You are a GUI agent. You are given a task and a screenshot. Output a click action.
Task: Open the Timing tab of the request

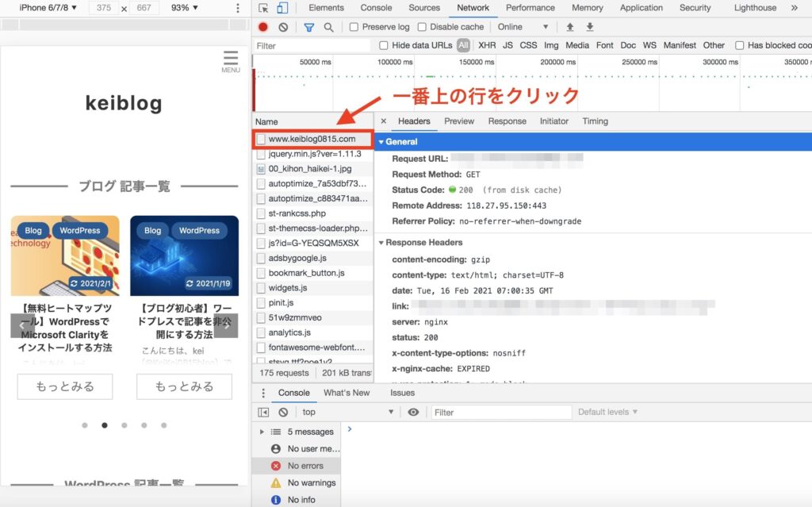(x=595, y=121)
